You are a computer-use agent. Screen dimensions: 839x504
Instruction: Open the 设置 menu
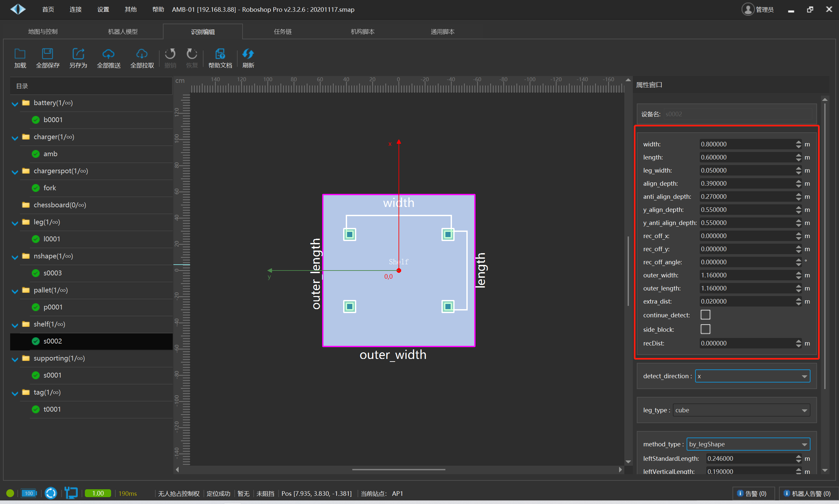point(103,9)
